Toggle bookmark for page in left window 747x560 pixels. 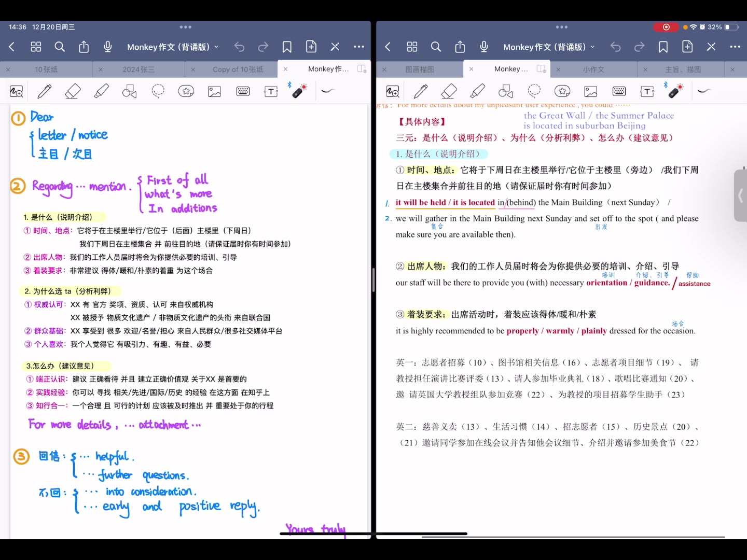click(287, 47)
